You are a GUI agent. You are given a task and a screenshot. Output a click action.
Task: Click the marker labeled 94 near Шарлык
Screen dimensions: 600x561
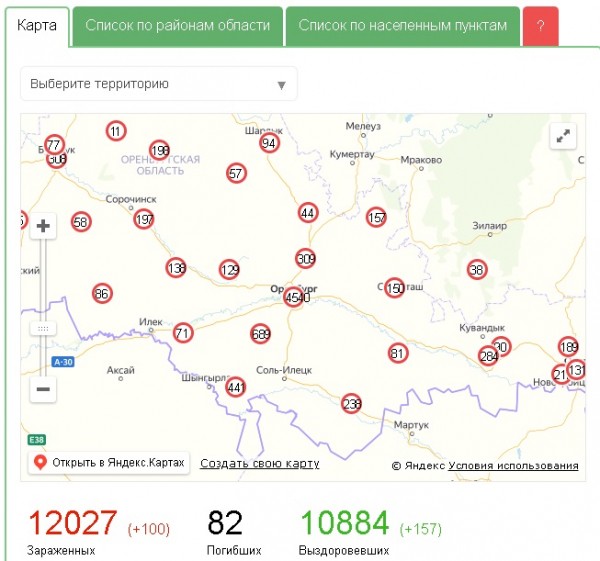click(x=268, y=143)
